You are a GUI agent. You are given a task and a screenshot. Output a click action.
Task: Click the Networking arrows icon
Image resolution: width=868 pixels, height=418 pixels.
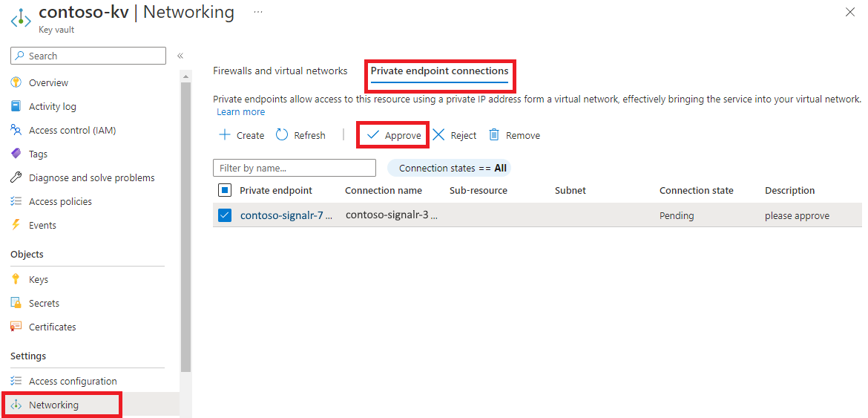click(x=16, y=405)
